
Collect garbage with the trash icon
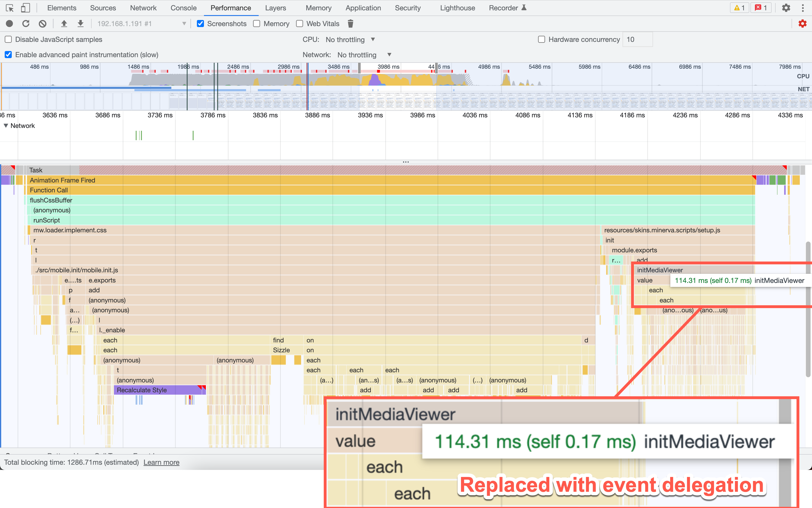pyautogui.click(x=350, y=24)
